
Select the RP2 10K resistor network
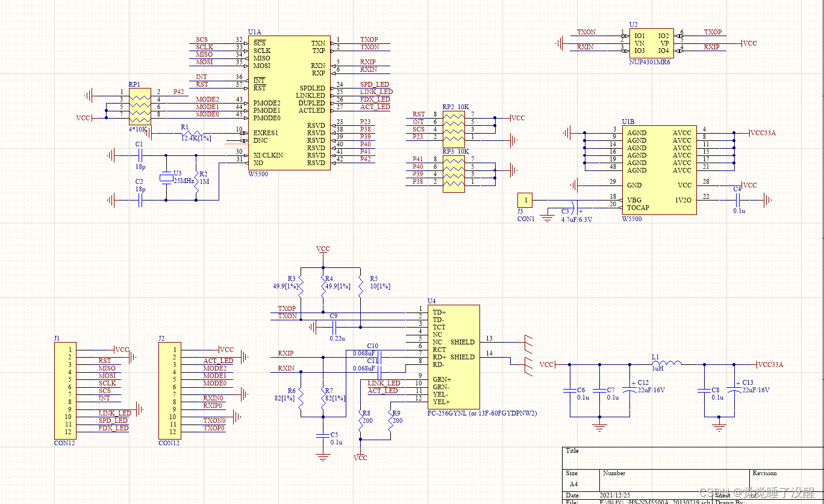click(454, 126)
